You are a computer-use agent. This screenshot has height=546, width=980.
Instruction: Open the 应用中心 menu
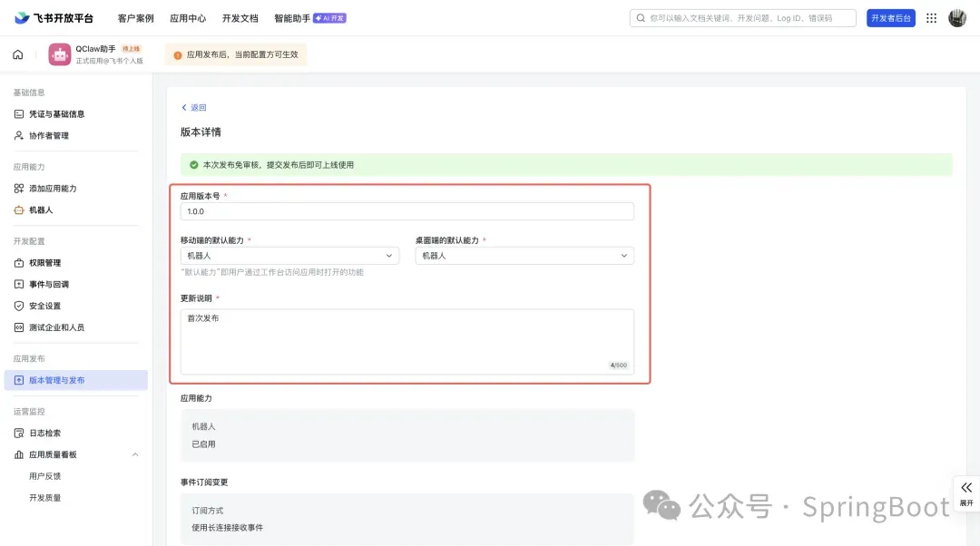click(x=188, y=18)
